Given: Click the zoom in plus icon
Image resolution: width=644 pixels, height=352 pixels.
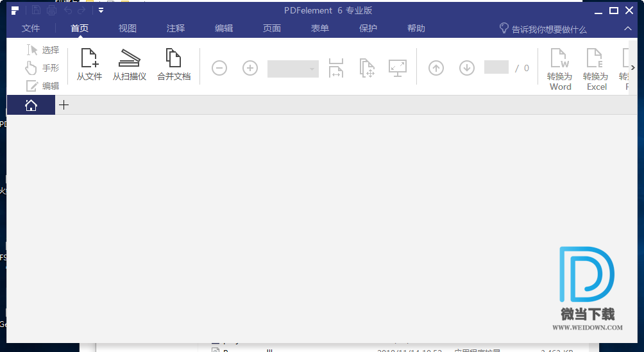Looking at the screenshot, I should 250,68.
